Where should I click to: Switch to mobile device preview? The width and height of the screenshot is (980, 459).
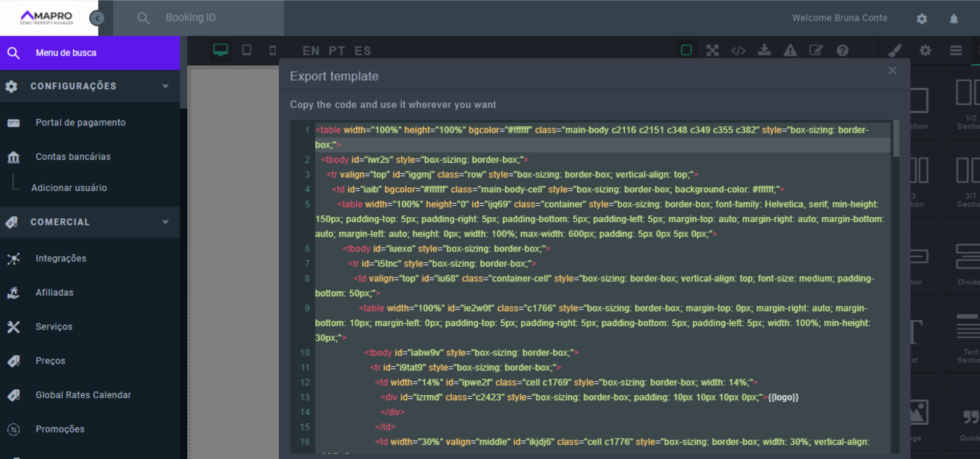273,50
